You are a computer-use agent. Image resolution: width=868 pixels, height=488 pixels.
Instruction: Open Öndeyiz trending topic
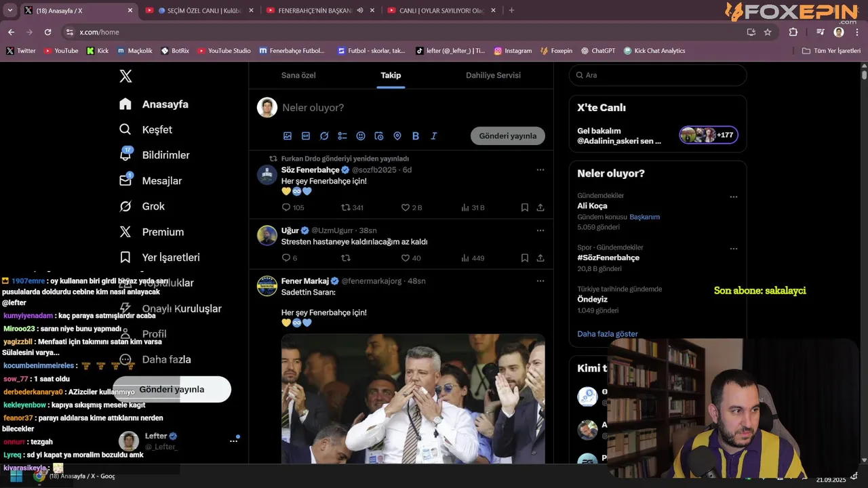click(592, 299)
